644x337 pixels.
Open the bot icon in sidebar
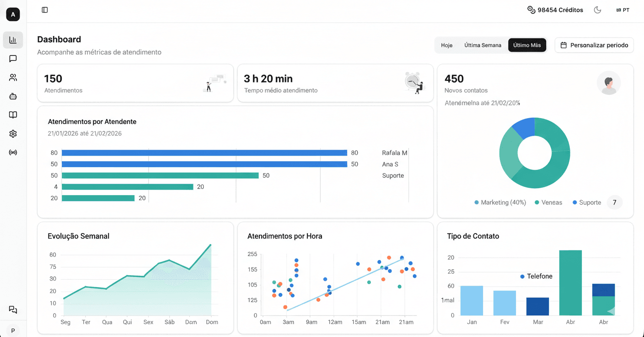click(13, 96)
